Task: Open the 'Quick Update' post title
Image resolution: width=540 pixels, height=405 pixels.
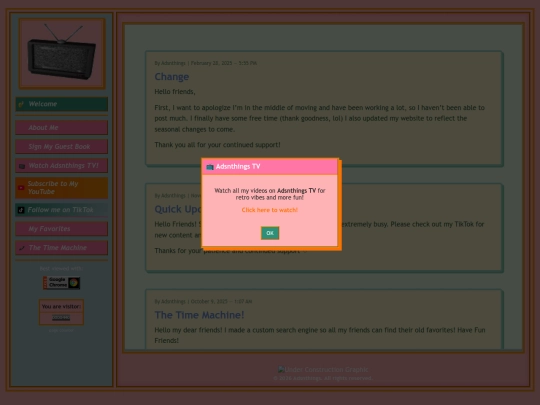Action: point(178,209)
